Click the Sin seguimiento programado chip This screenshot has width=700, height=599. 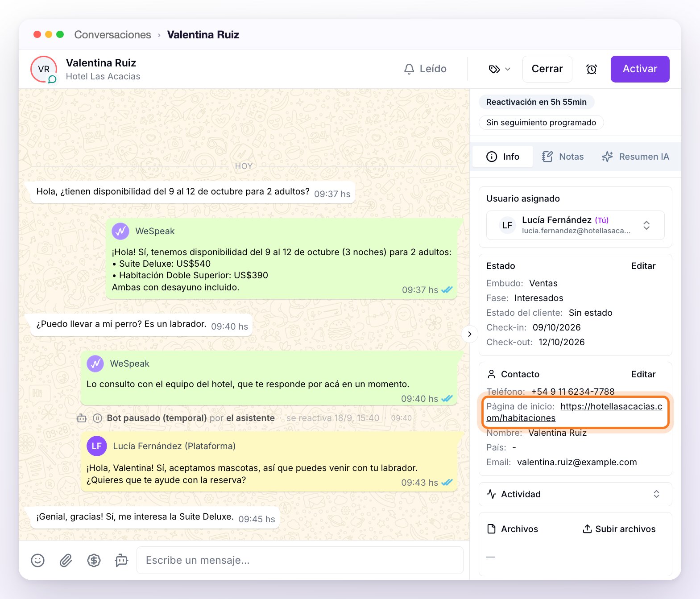(541, 123)
